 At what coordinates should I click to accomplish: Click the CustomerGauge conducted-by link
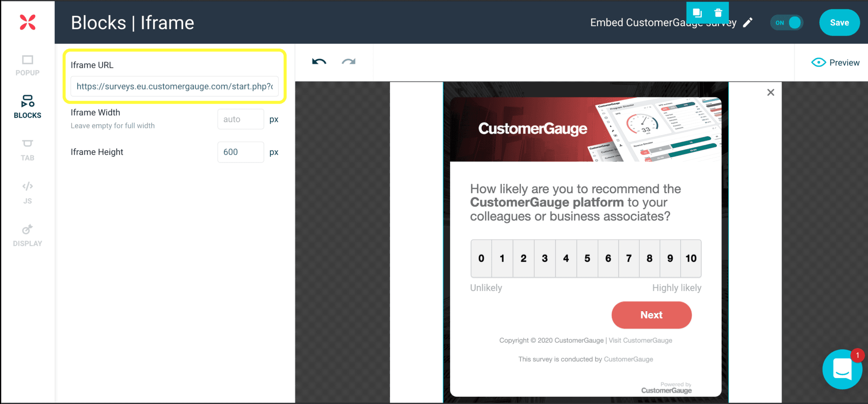click(629, 359)
